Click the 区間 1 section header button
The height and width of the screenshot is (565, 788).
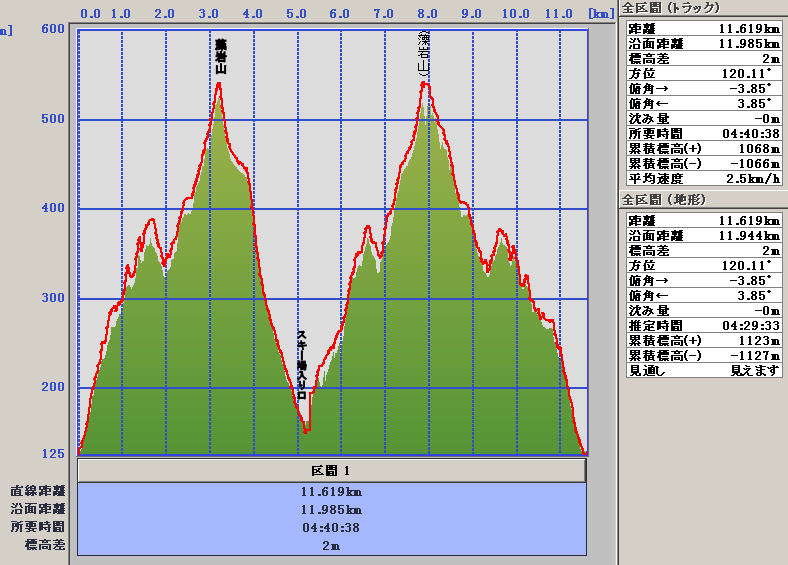(x=331, y=470)
